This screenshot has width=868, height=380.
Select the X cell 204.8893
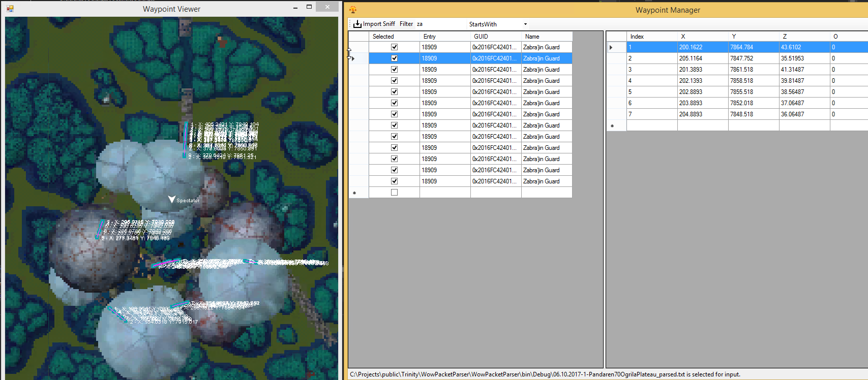(x=703, y=114)
